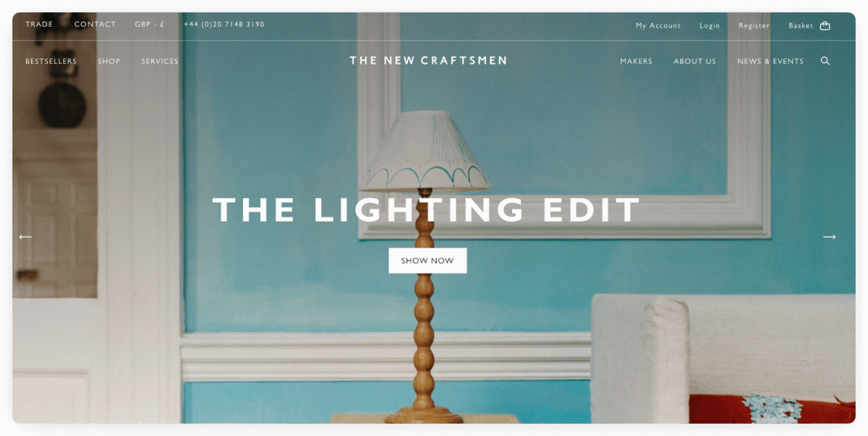Open the Basket text link
Viewport: 868px width, 436px height.
click(x=801, y=25)
